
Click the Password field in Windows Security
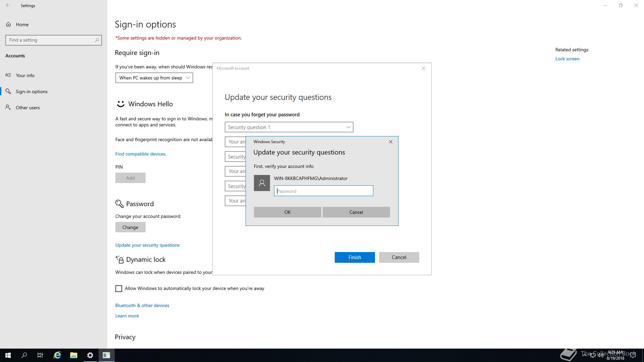[x=324, y=191]
